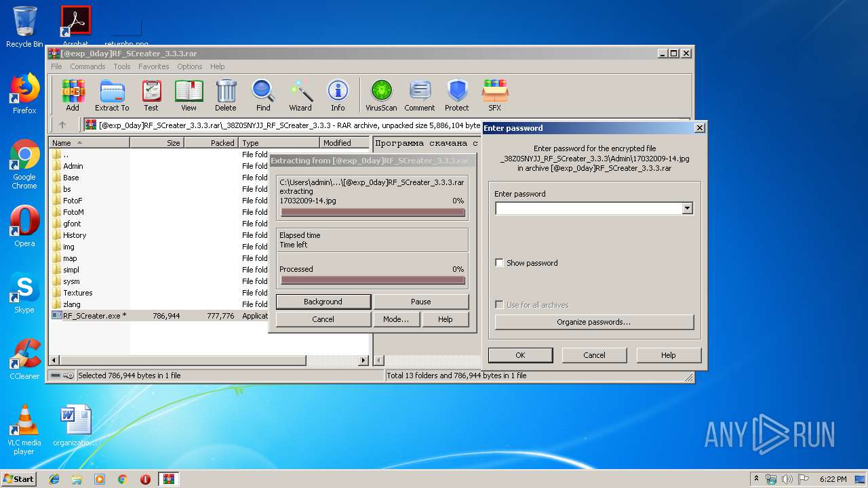
Task: Sort by the Modified column header
Action: pyautogui.click(x=345, y=143)
